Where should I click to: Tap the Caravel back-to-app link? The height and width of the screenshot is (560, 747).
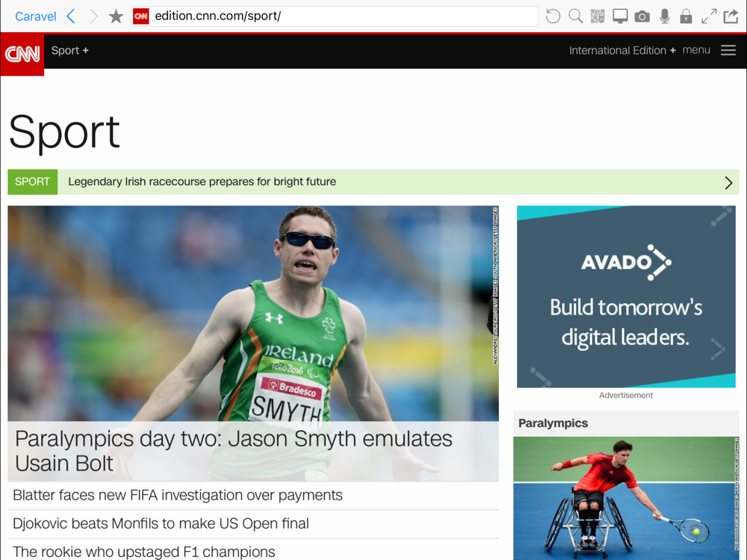[36, 16]
